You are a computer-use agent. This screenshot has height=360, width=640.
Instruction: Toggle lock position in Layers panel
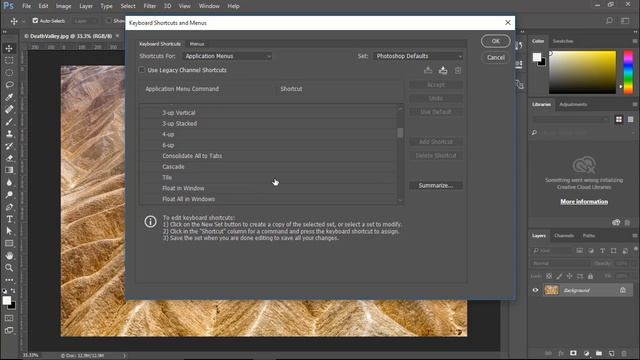[x=569, y=276]
